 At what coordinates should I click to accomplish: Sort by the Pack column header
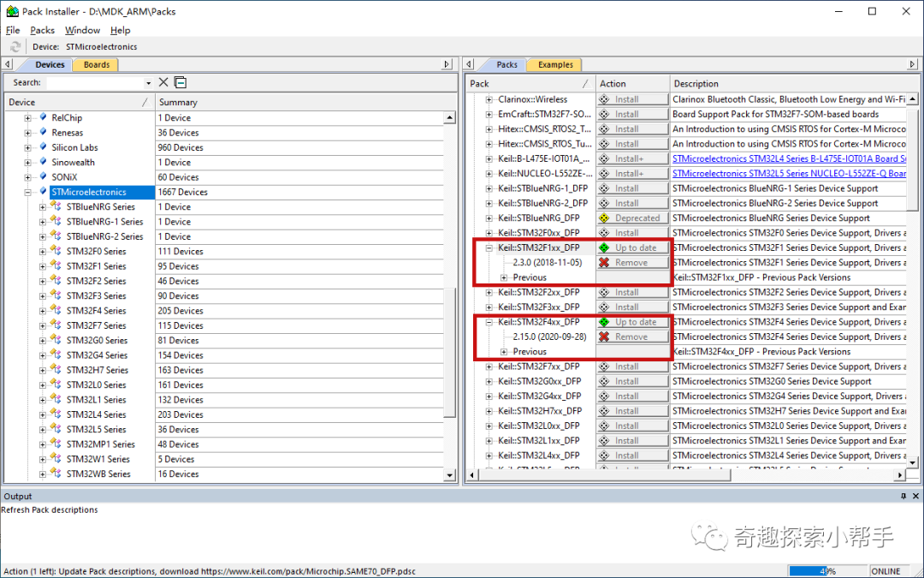point(531,84)
